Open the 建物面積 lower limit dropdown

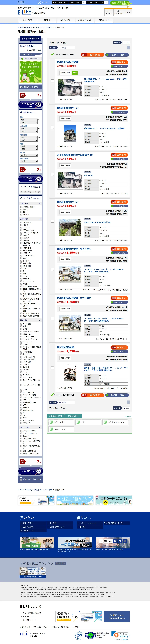click(x=29, y=138)
